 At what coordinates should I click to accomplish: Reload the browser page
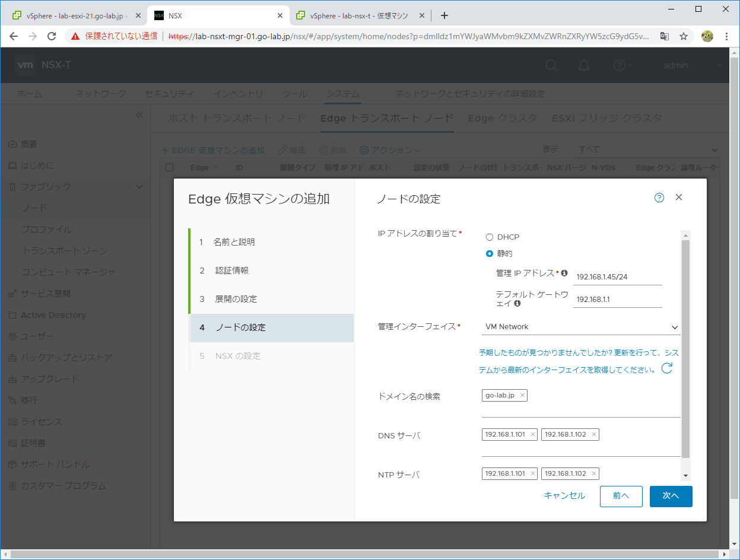52,36
